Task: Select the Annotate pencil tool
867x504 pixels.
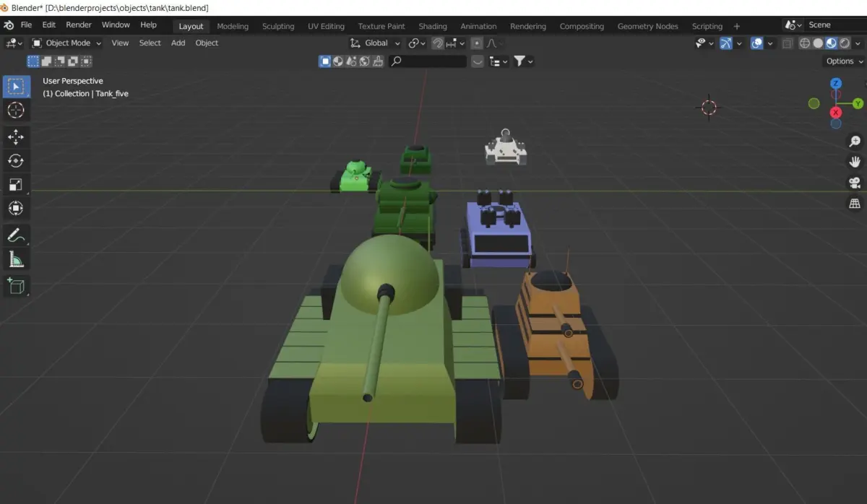Action: 16,235
